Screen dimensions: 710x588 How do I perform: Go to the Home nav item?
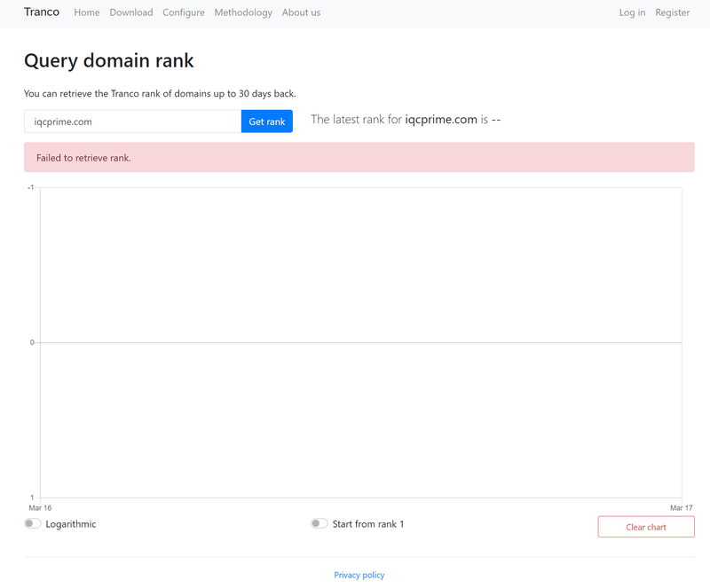87,12
